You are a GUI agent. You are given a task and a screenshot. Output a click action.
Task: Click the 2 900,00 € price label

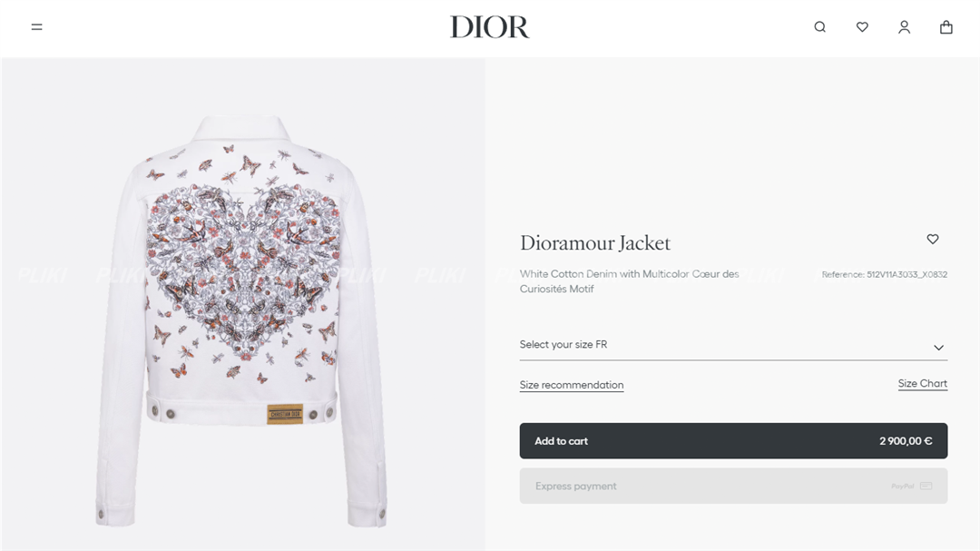[906, 441]
